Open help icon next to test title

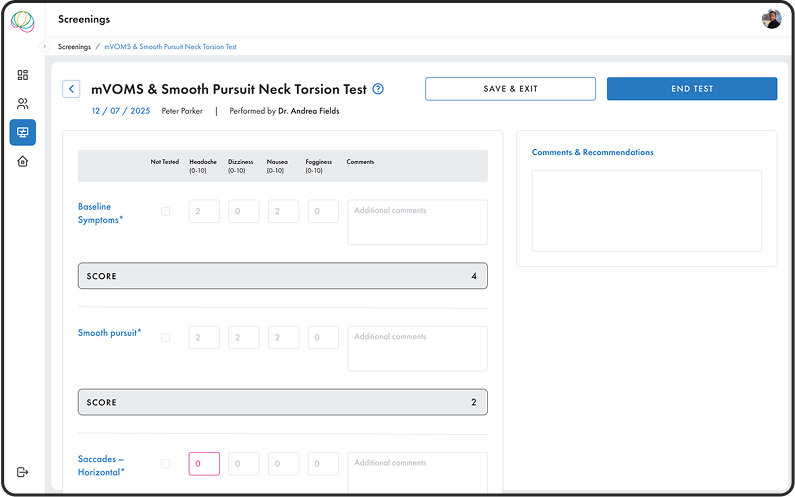[x=378, y=89]
